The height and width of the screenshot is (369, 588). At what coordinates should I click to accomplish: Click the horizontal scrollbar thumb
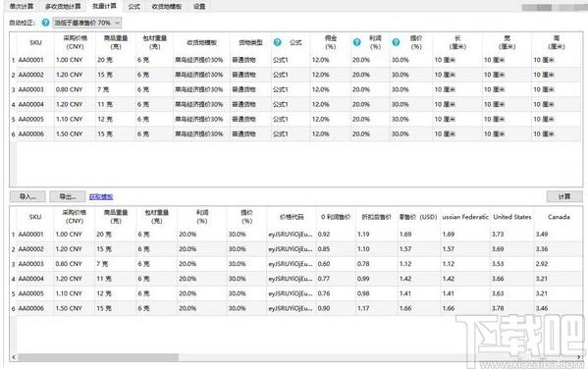click(98, 357)
